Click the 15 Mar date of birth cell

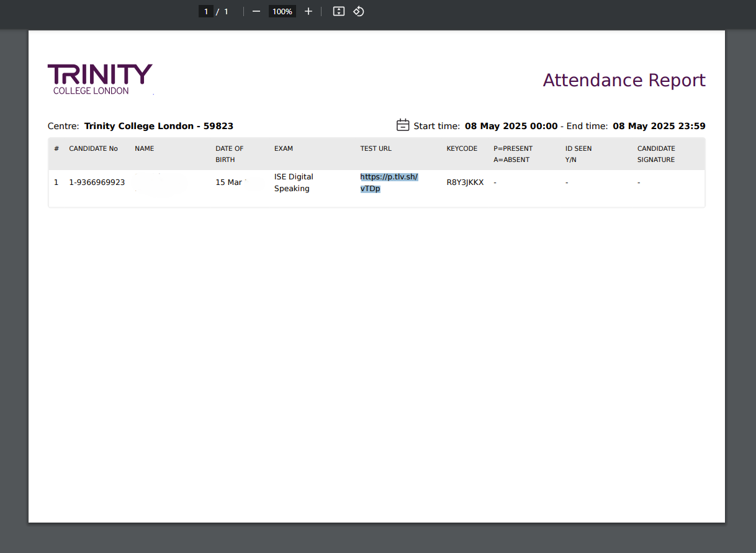[x=229, y=182]
